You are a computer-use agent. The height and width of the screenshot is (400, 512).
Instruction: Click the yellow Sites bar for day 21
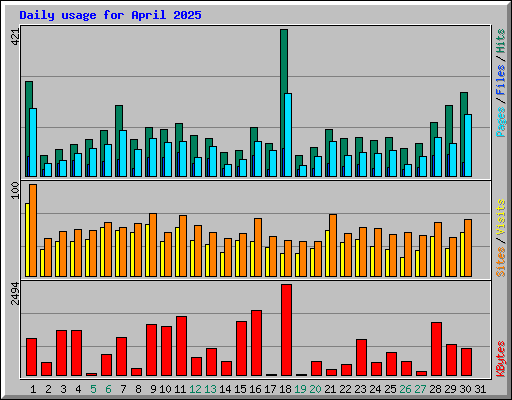327,253
